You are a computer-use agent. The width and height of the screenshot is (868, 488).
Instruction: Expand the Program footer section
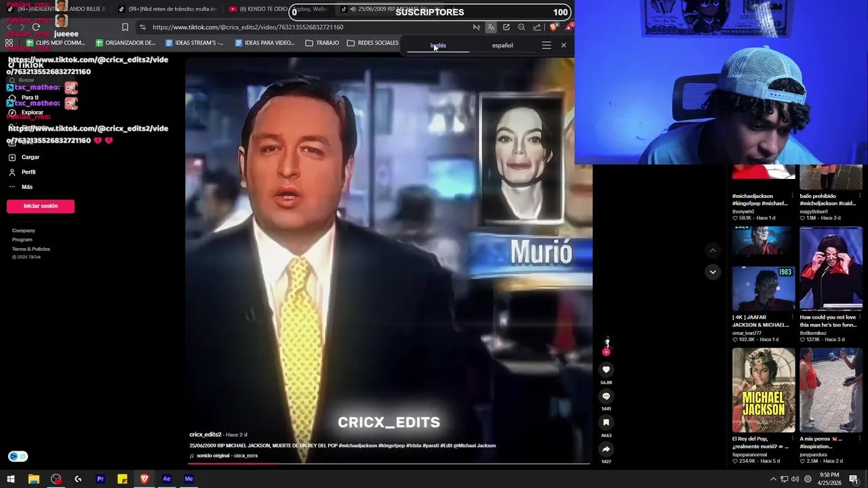point(22,240)
